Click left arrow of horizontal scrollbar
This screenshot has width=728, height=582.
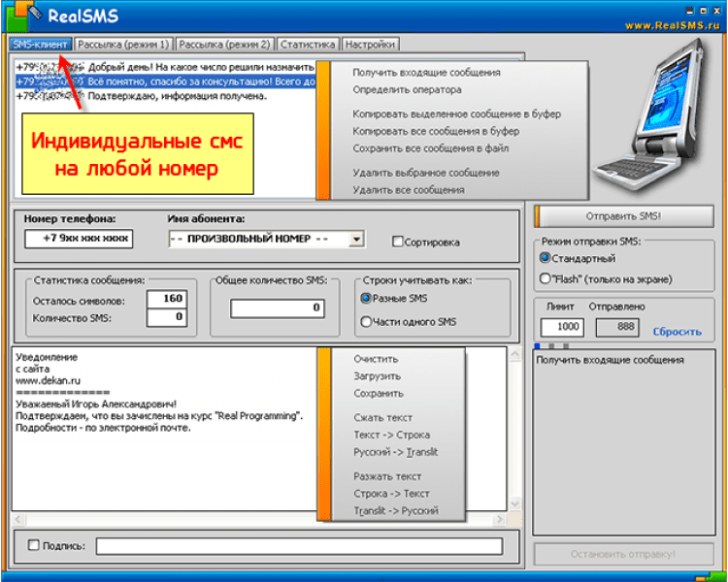(x=18, y=519)
